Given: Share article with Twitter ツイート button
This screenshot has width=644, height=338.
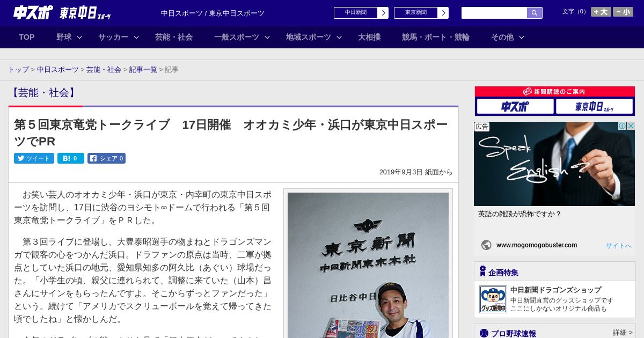Looking at the screenshot, I should coord(34,158).
